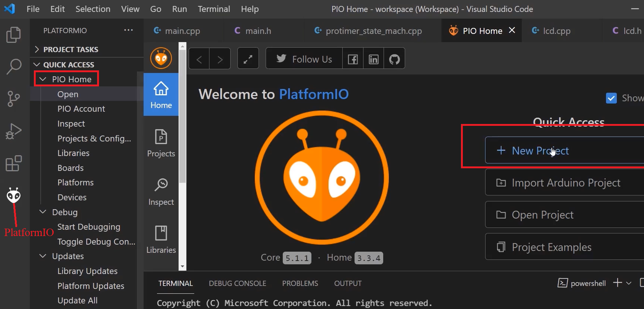Open the Go menu
644x309 pixels.
coord(156,9)
